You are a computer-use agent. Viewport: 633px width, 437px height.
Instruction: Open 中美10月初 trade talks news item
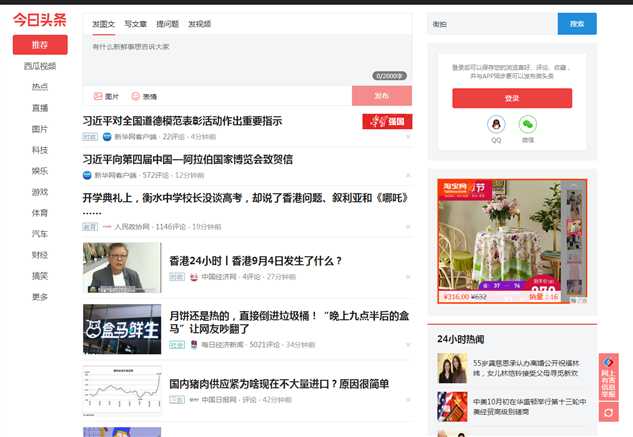[529, 407]
